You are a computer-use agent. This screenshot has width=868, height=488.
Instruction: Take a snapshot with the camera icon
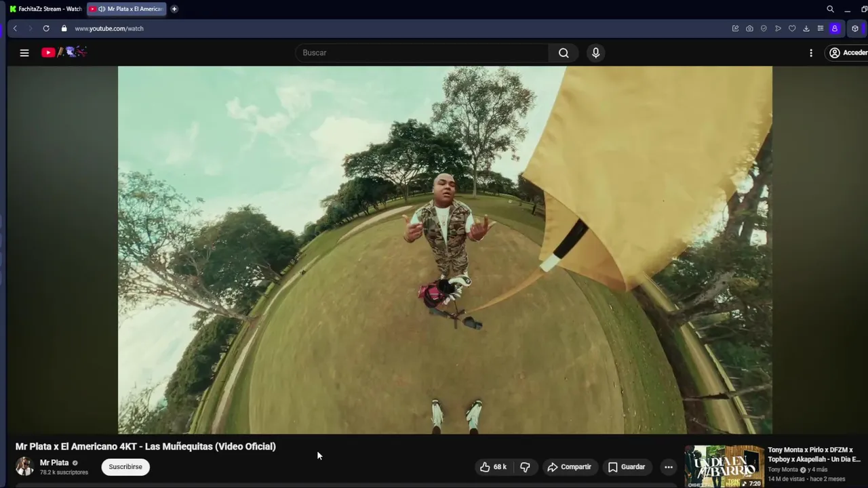click(x=749, y=28)
